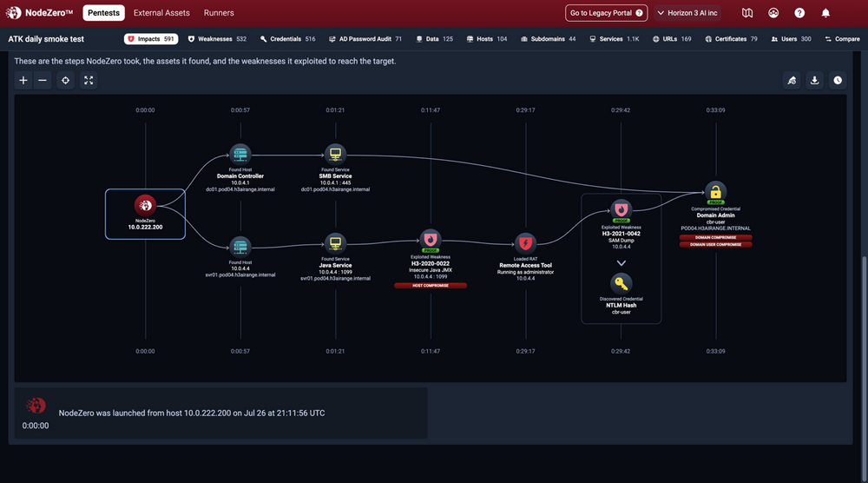Click the help question mark icon
Screen dimensions: 868x483
tap(799, 13)
